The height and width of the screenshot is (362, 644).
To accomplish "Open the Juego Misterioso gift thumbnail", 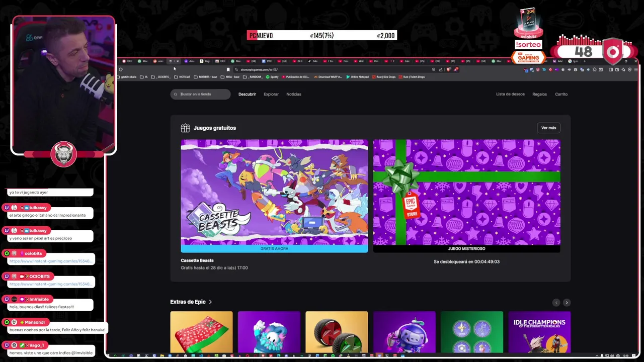I will [466, 192].
